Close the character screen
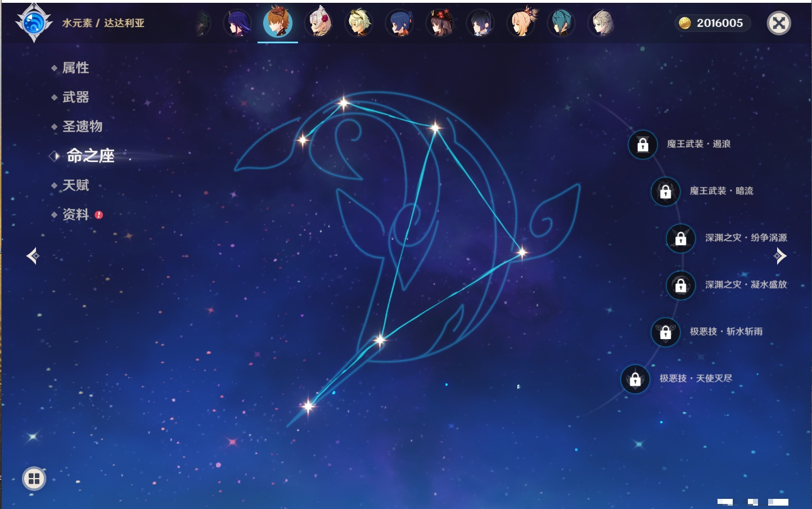Screen dimensions: 812x509 click(779, 23)
